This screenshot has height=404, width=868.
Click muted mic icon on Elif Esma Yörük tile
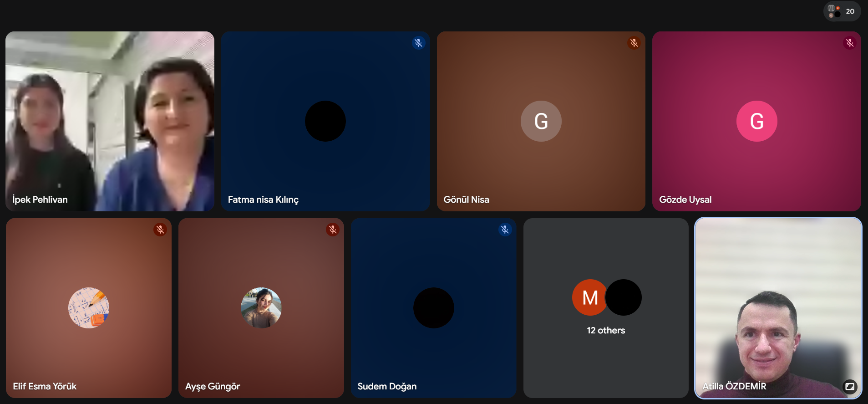click(160, 230)
